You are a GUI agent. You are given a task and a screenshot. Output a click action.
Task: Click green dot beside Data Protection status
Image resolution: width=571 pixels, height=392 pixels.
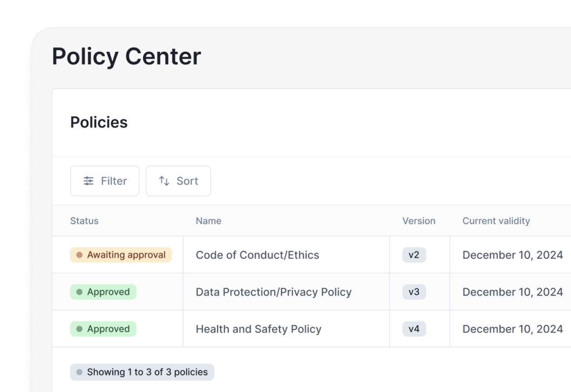pyautogui.click(x=79, y=292)
